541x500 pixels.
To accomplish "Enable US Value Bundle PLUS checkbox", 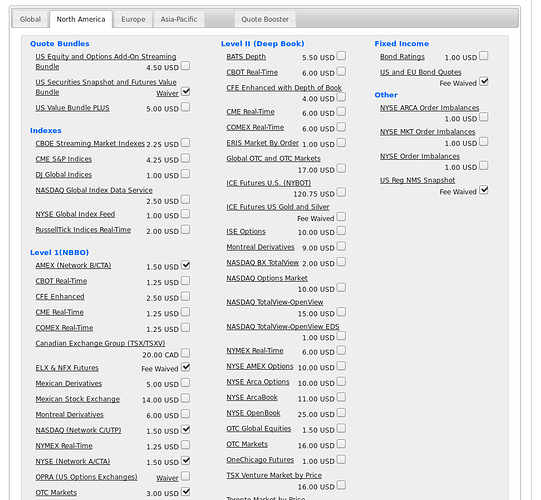I will (x=186, y=107).
